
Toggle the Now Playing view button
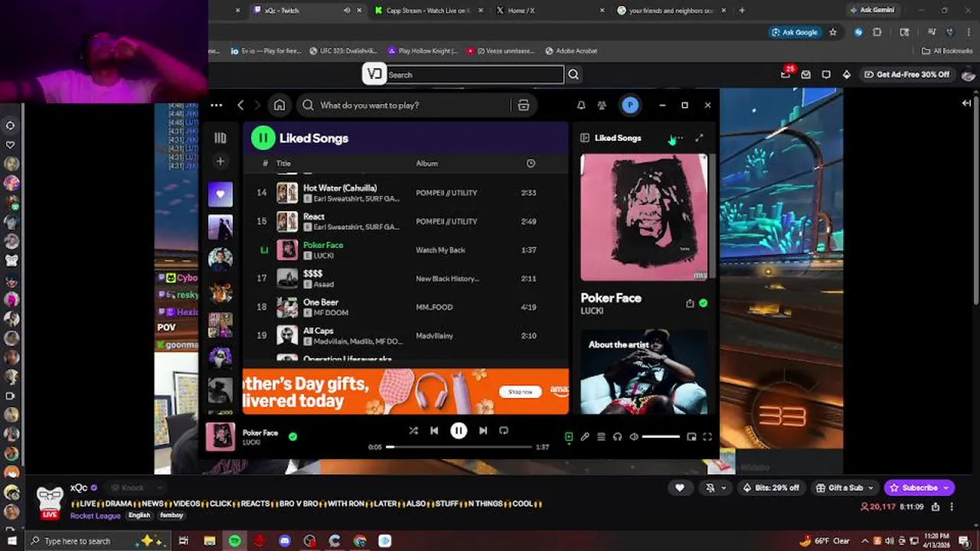(569, 437)
